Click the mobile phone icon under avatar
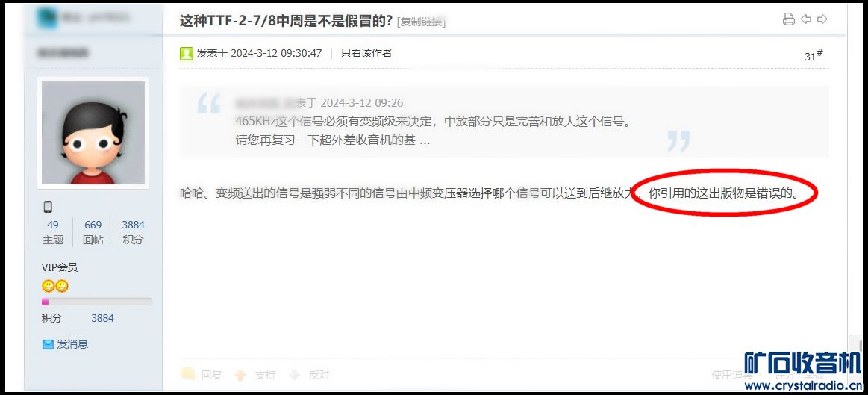Viewport: 868px width, 395px height. pyautogui.click(x=48, y=207)
